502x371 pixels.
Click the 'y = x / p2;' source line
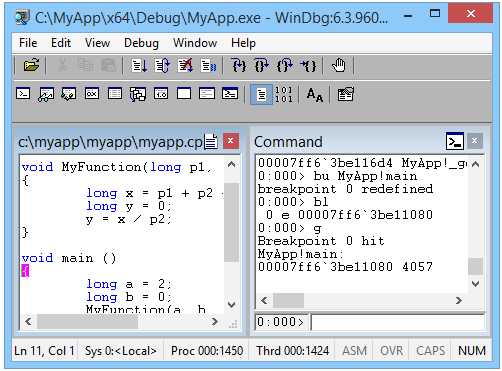click(x=129, y=219)
